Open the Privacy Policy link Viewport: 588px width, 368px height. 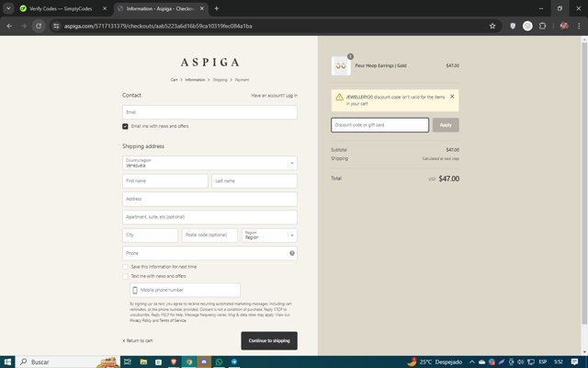[141, 321]
